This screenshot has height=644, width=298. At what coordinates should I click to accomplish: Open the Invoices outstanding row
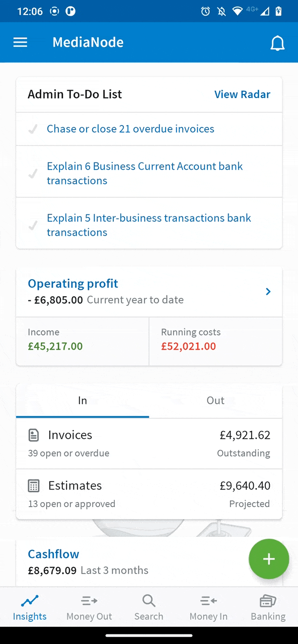pos(149,443)
